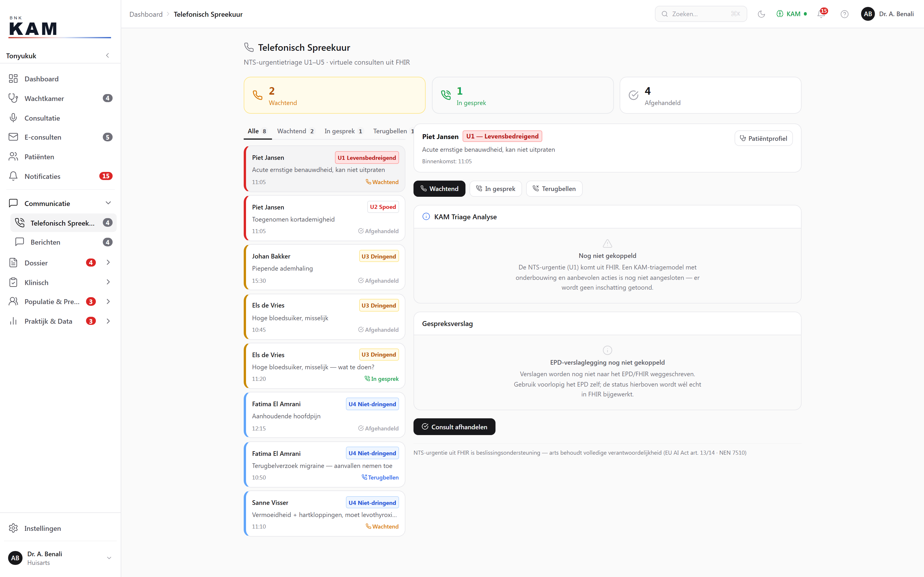This screenshot has width=924, height=577.
Task: Open user menu for Dr. A. Benali at sidebar bottom
Action: point(60,558)
